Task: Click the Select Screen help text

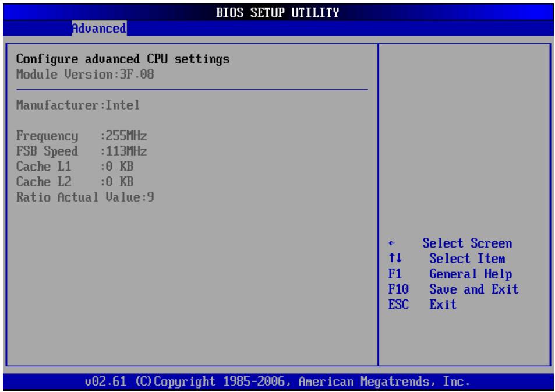Action: [x=467, y=243]
